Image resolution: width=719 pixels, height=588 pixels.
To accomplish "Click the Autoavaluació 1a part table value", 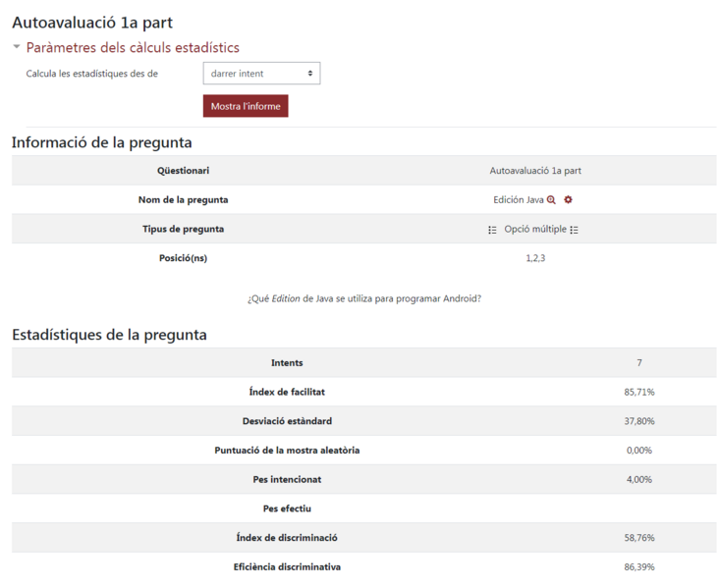I will (535, 171).
